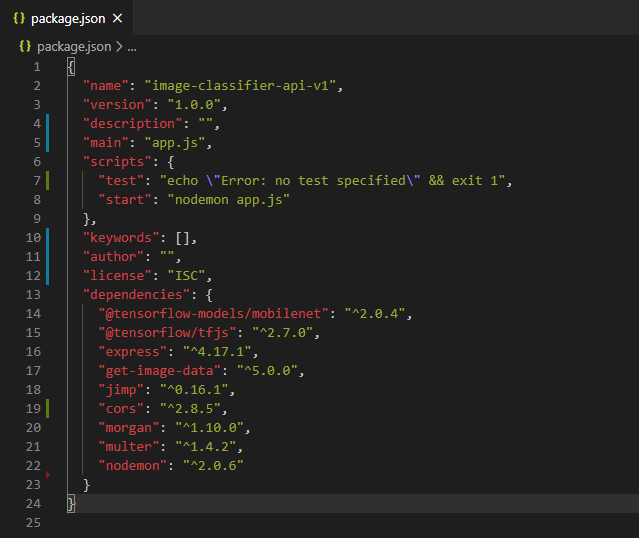Click the "jimp" dependency key
Screen dimensions: 639x538
(121, 390)
